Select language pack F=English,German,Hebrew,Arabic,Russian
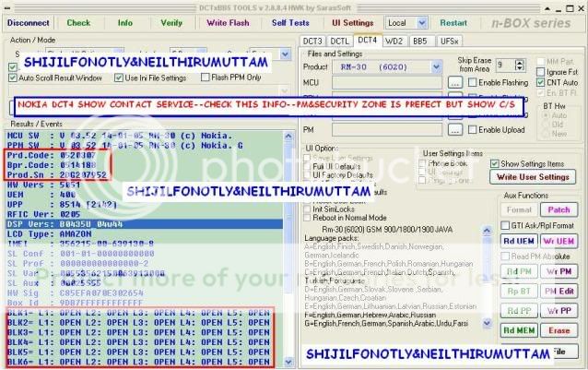588x370 pixels. [370, 315]
